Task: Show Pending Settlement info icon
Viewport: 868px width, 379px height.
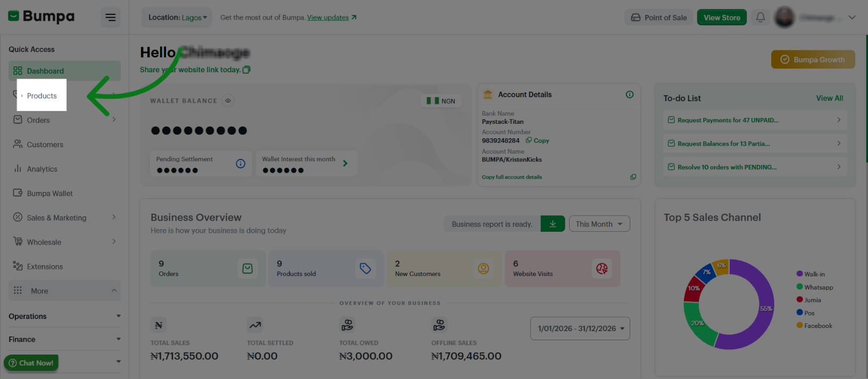Action: coord(240,164)
